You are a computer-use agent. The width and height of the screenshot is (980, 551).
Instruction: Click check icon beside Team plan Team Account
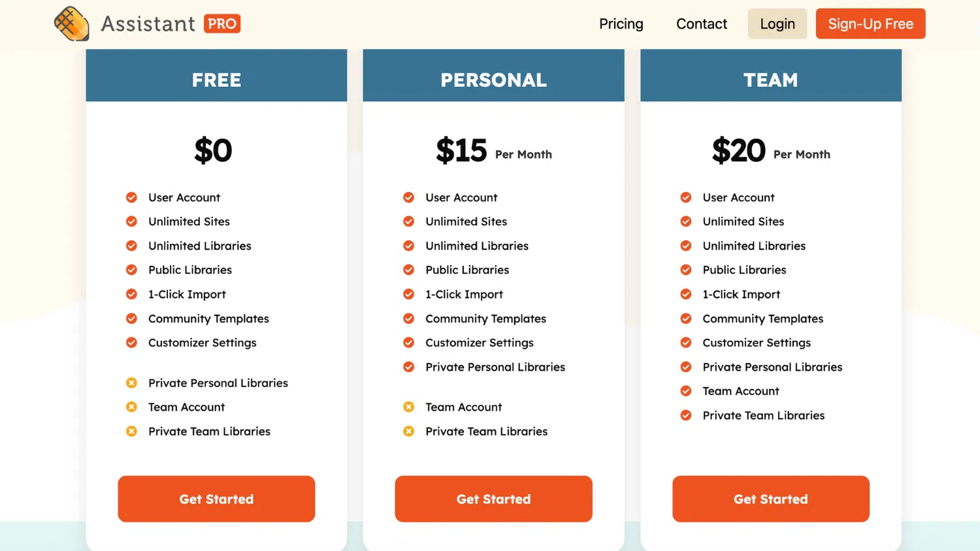point(686,391)
